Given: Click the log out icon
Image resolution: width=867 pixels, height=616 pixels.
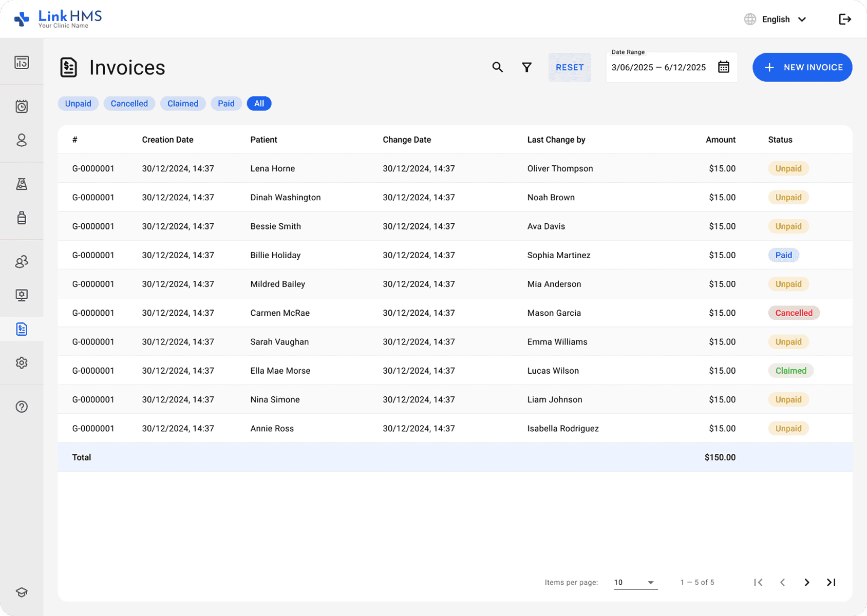Looking at the screenshot, I should coord(845,20).
